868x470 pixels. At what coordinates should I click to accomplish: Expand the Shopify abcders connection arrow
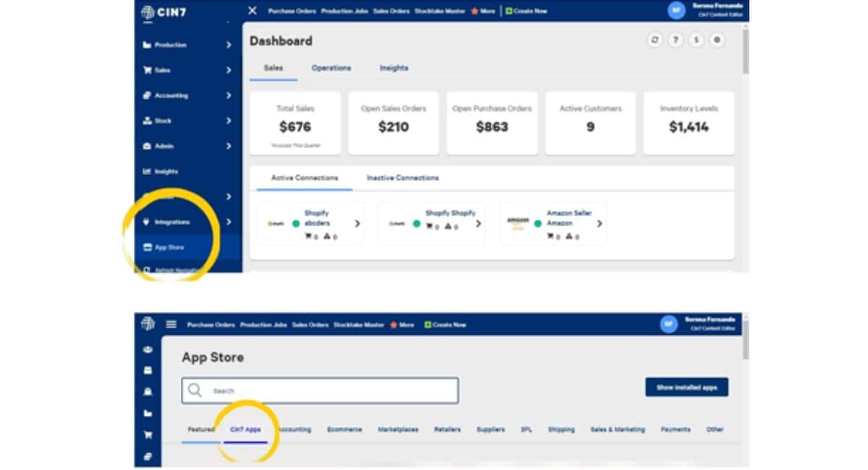pyautogui.click(x=357, y=223)
